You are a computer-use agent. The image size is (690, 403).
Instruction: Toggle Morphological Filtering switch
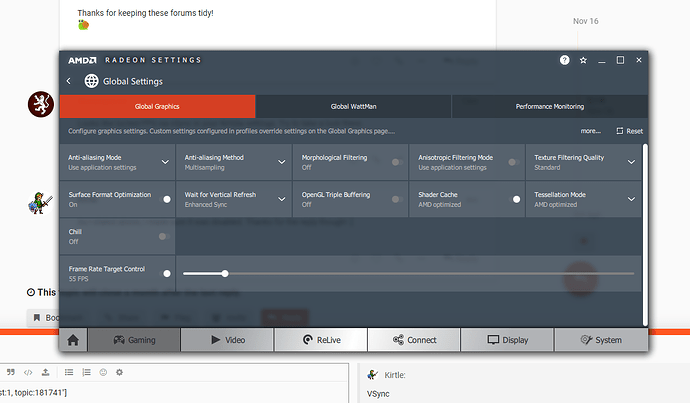(397, 162)
